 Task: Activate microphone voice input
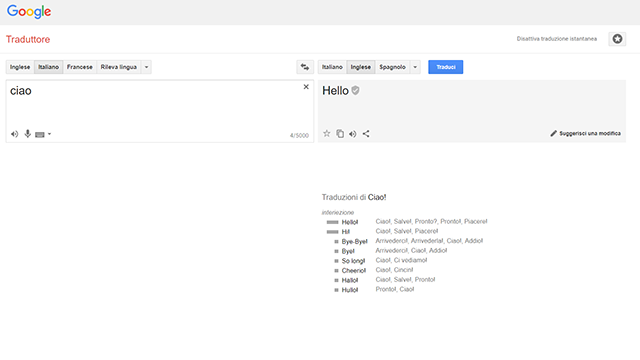(x=27, y=133)
